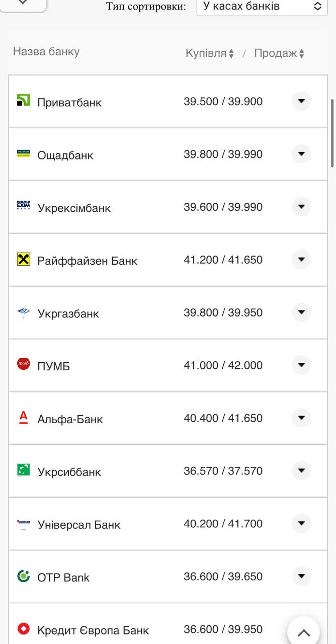The image size is (336, 644).
Task: Click the collapsed chevron button at top-left
Action: click(x=23, y=3)
